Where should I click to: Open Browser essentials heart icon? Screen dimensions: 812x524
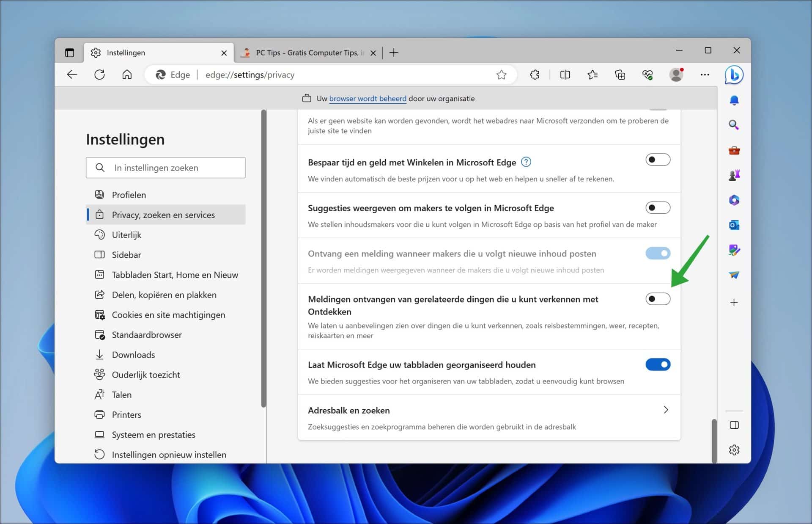click(x=647, y=74)
